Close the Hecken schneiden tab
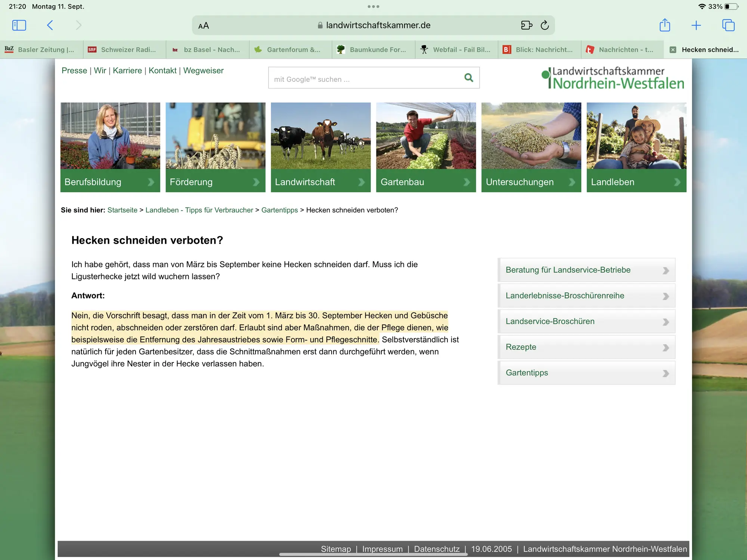The height and width of the screenshot is (560, 747). pos(673,50)
